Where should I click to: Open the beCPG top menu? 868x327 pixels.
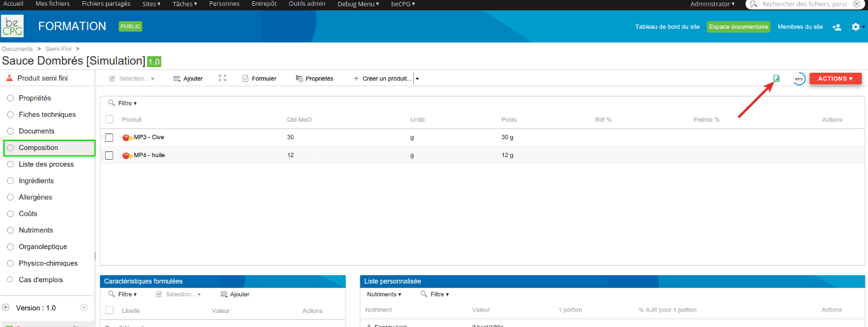403,4
